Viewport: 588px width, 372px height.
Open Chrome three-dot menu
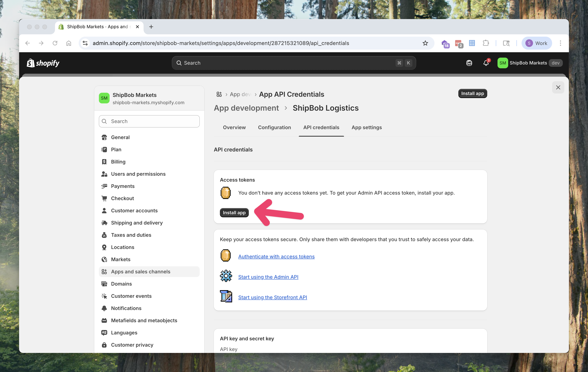point(560,43)
